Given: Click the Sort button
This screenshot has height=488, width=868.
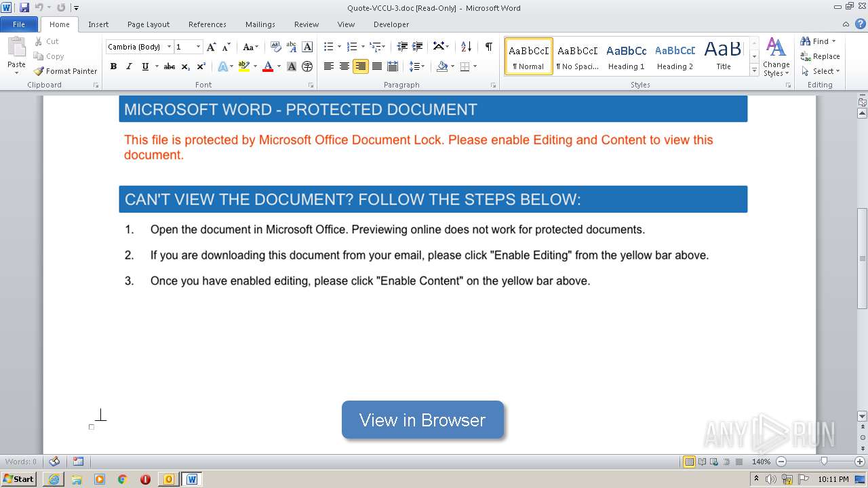Looking at the screenshot, I should (466, 47).
